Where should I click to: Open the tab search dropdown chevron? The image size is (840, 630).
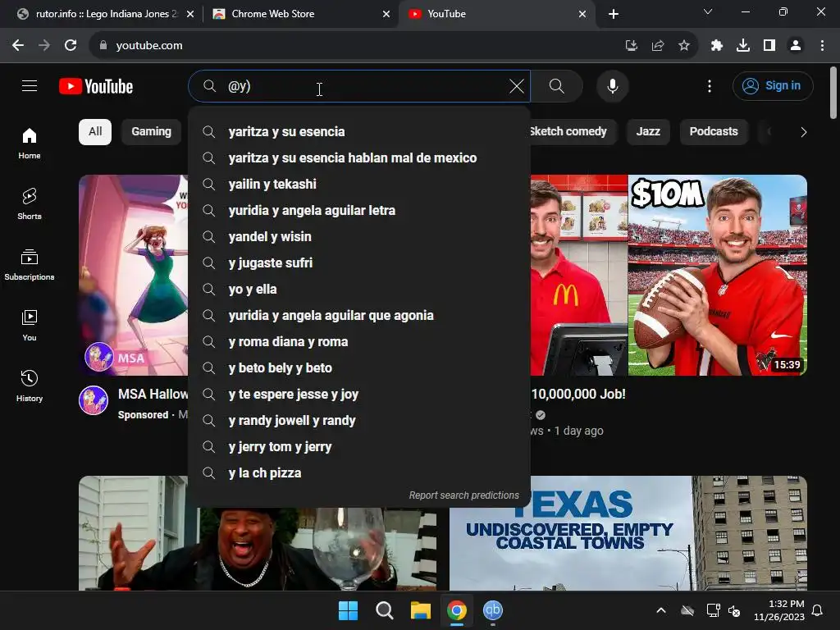coord(708,11)
